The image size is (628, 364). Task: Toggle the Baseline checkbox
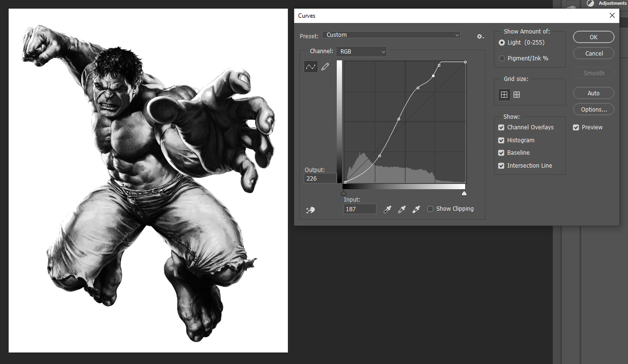pos(501,153)
